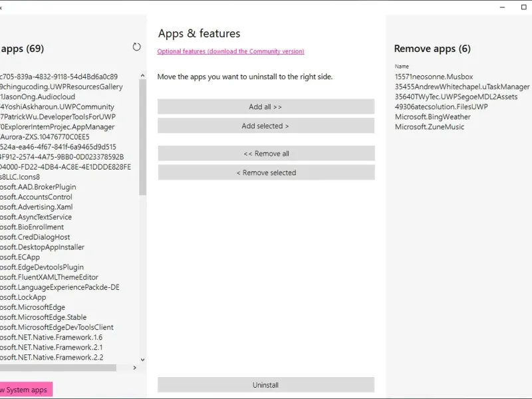Viewport: 532px width, 399px height.
Task: Select Microsoft.BingWeather in the Remove apps list
Action: click(x=432, y=117)
